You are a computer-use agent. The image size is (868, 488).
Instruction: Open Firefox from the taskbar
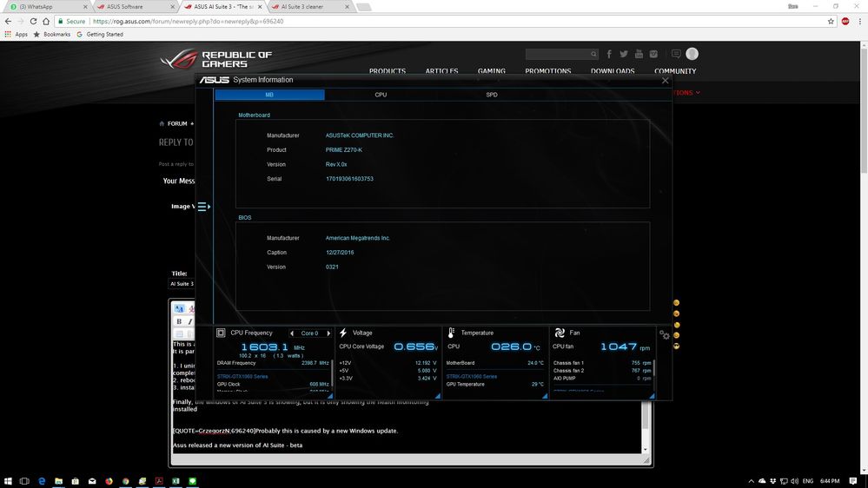point(109,481)
